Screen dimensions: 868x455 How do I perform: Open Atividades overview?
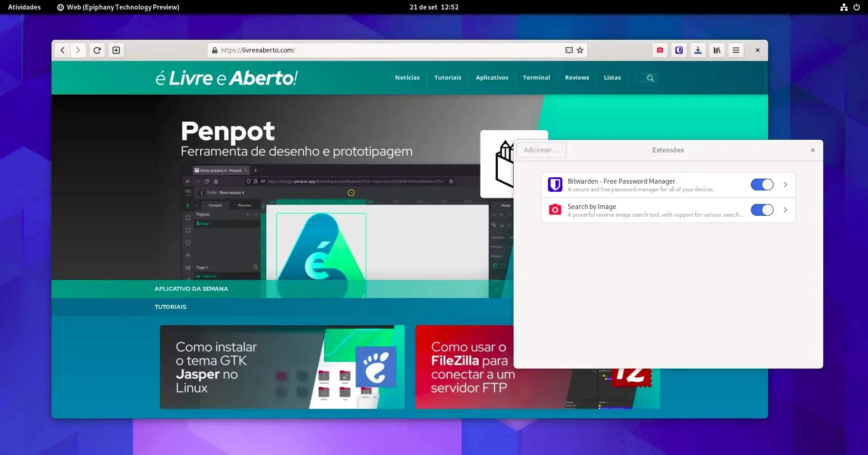click(24, 7)
